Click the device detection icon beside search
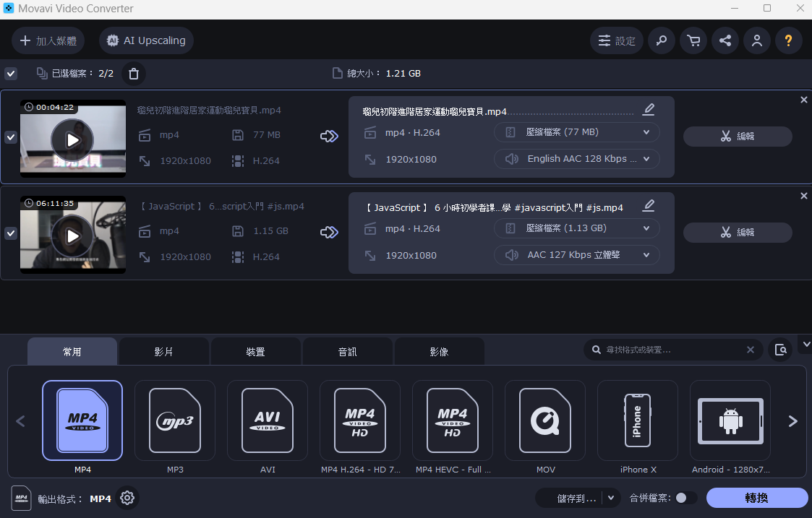The height and width of the screenshot is (518, 812). [x=780, y=350]
